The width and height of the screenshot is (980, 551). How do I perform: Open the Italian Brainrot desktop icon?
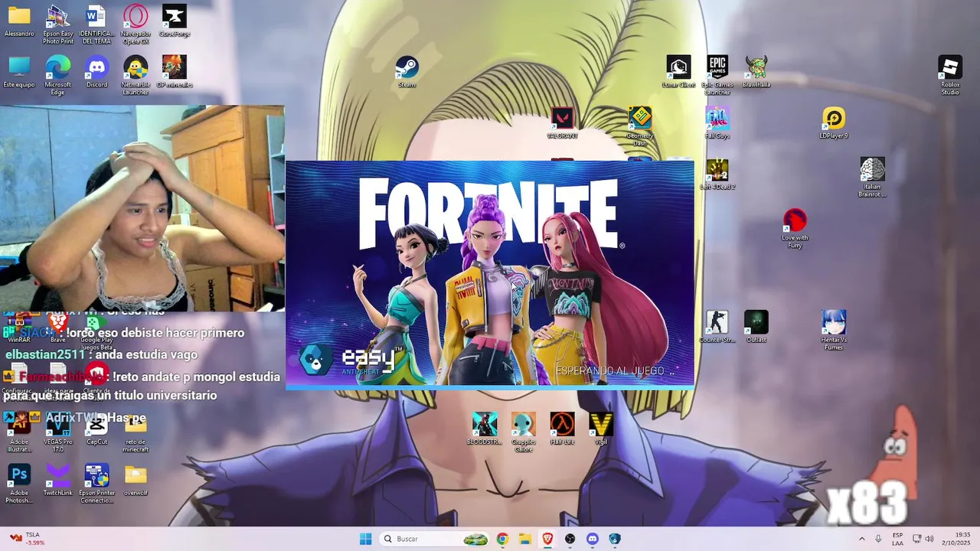pos(872,178)
